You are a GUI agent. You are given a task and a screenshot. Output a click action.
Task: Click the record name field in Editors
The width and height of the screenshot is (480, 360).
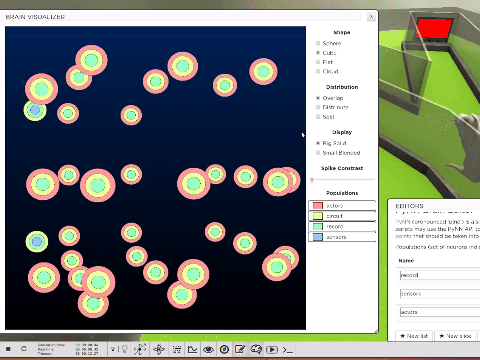click(x=439, y=275)
